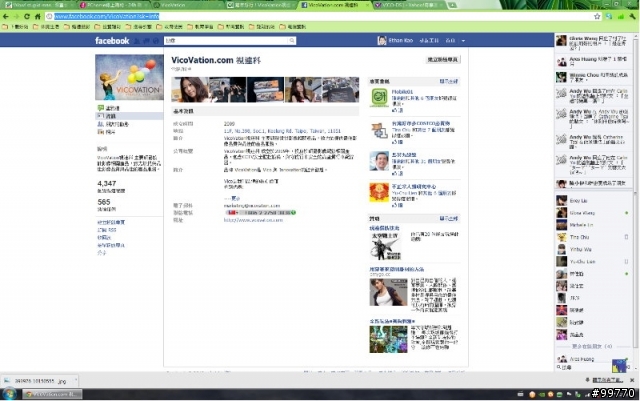Show all liked pages link
The width and height of the screenshot is (640, 401).
click(449, 82)
